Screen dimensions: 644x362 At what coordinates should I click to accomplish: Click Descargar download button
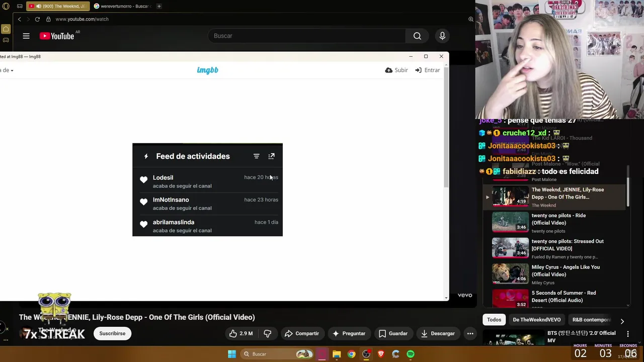point(438,333)
